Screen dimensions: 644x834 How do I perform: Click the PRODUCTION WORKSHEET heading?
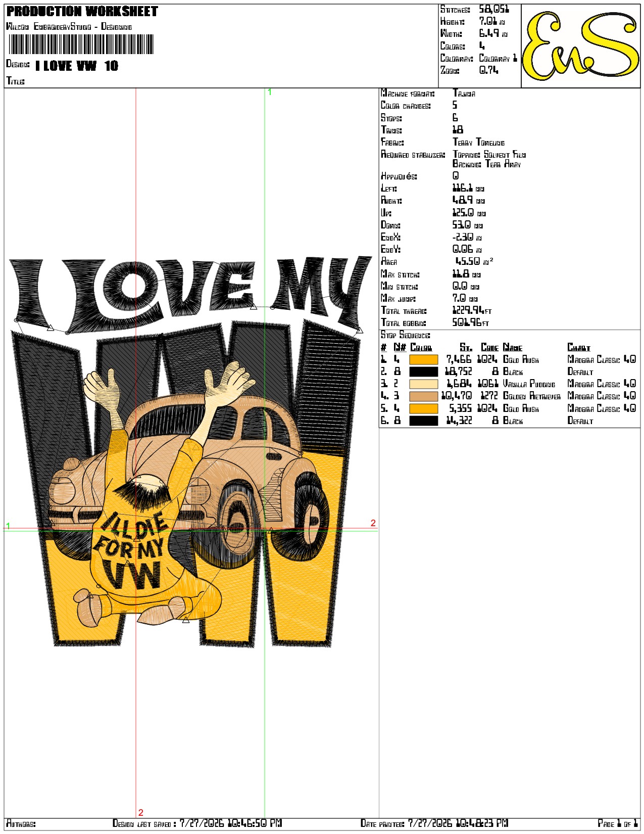point(82,12)
